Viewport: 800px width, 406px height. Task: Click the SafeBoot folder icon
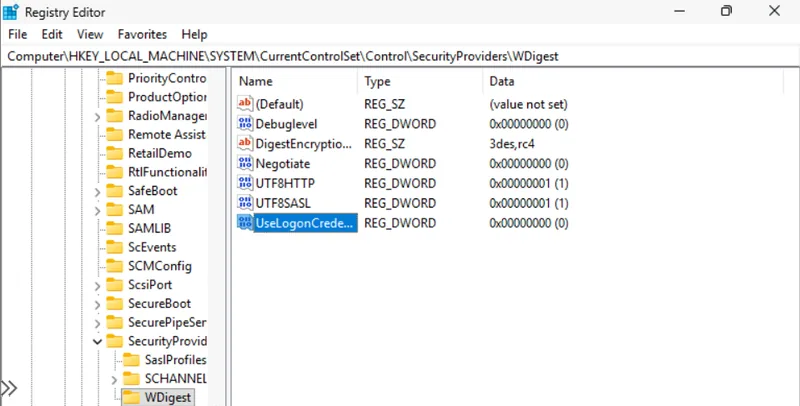pyautogui.click(x=115, y=191)
